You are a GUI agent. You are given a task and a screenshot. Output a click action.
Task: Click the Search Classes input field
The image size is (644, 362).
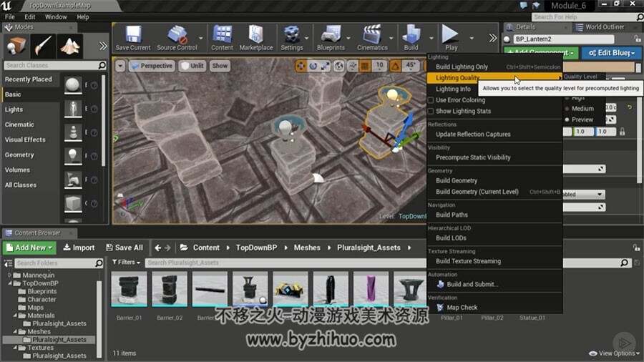[x=55, y=65]
